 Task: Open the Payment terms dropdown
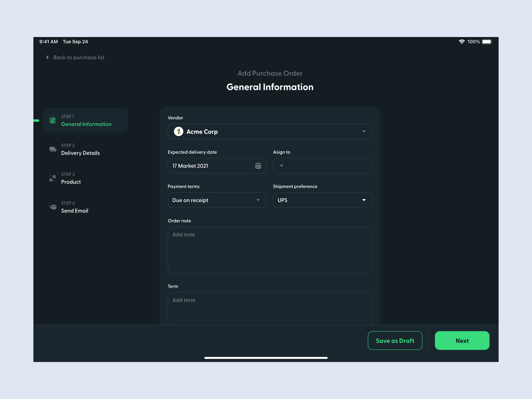pyautogui.click(x=217, y=200)
